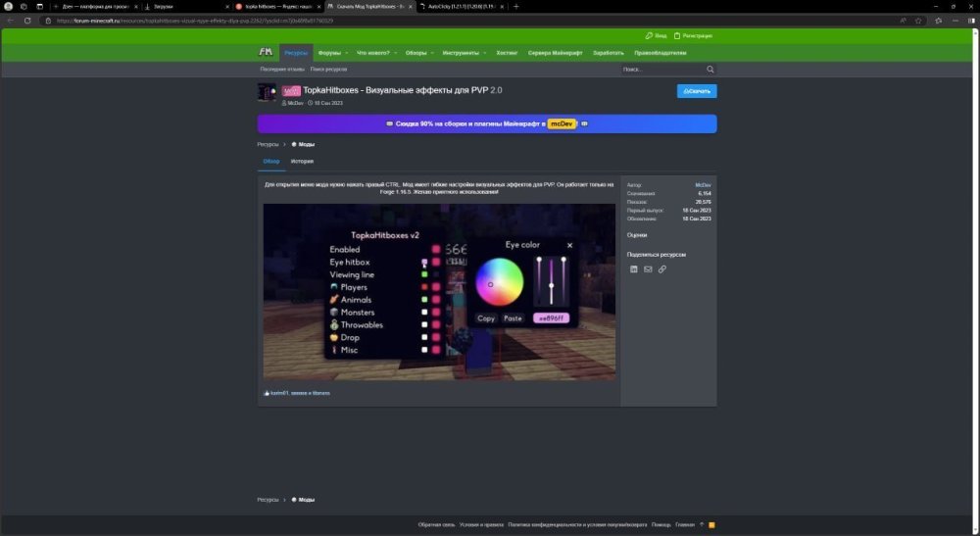Expand the Обзоры dropdown arrow
The height and width of the screenshot is (536, 980).
pyautogui.click(x=432, y=53)
